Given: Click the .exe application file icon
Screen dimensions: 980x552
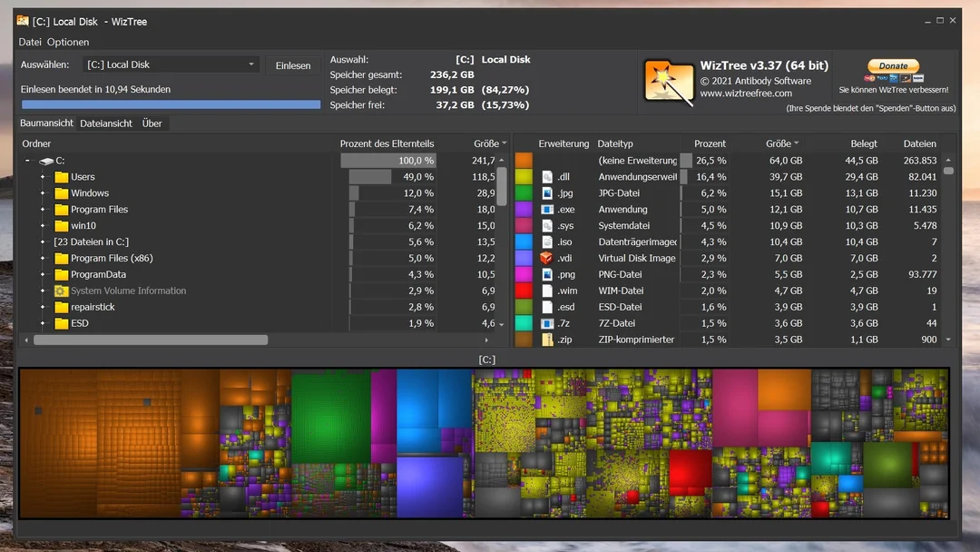Looking at the screenshot, I should point(547,210).
